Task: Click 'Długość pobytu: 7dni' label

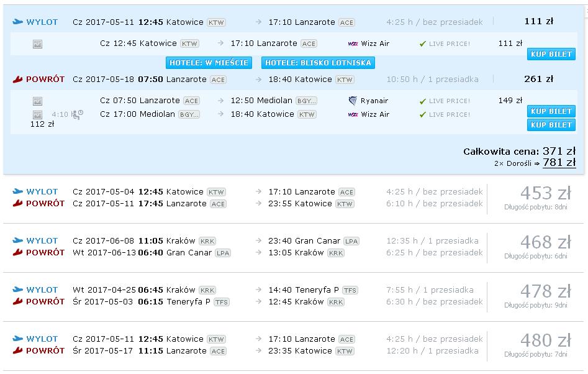Action: click(535, 355)
